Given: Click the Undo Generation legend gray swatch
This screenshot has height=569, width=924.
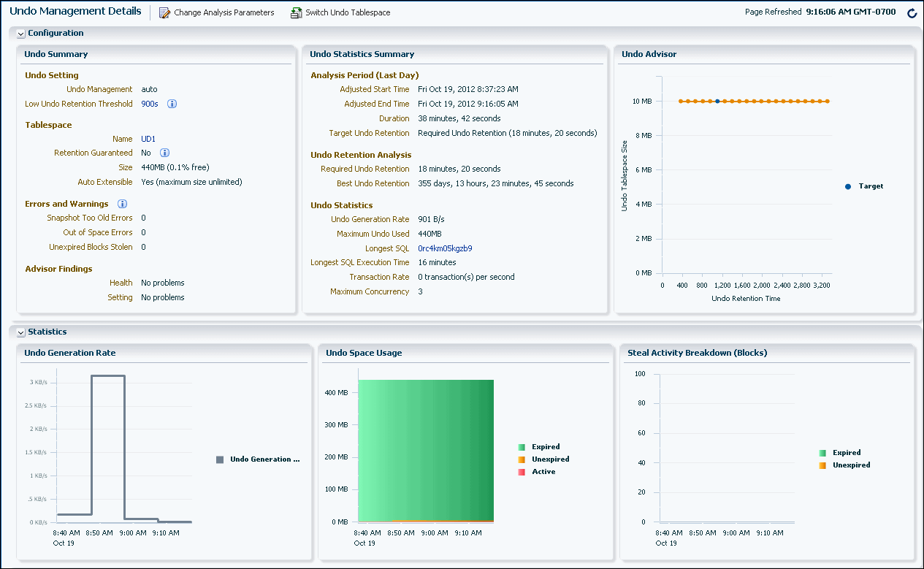Looking at the screenshot, I should tap(220, 459).
